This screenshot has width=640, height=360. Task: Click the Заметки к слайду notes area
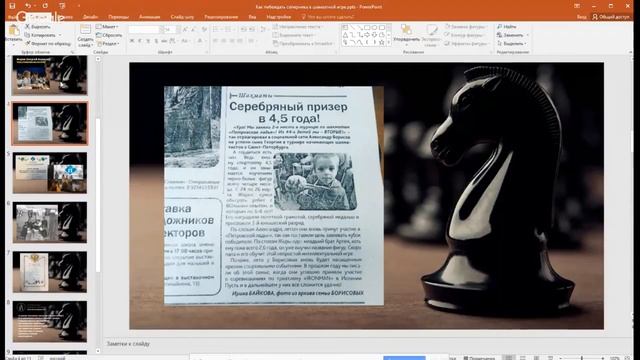pos(128,344)
